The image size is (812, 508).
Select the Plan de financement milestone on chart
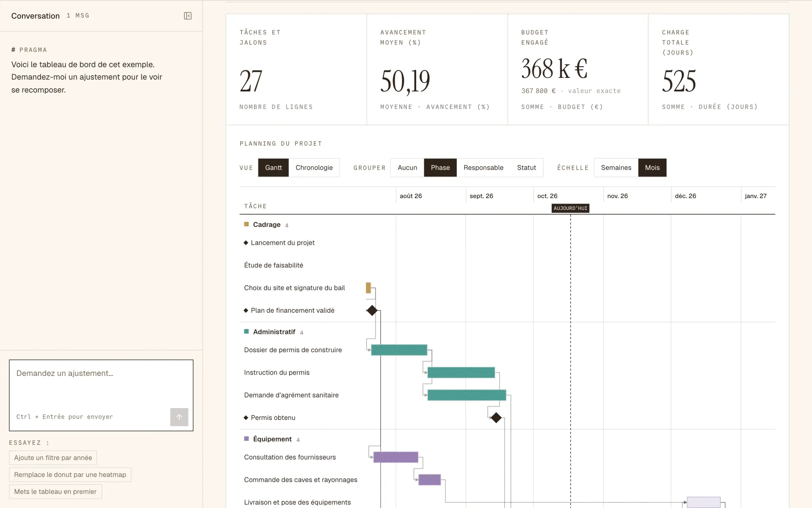tap(372, 310)
